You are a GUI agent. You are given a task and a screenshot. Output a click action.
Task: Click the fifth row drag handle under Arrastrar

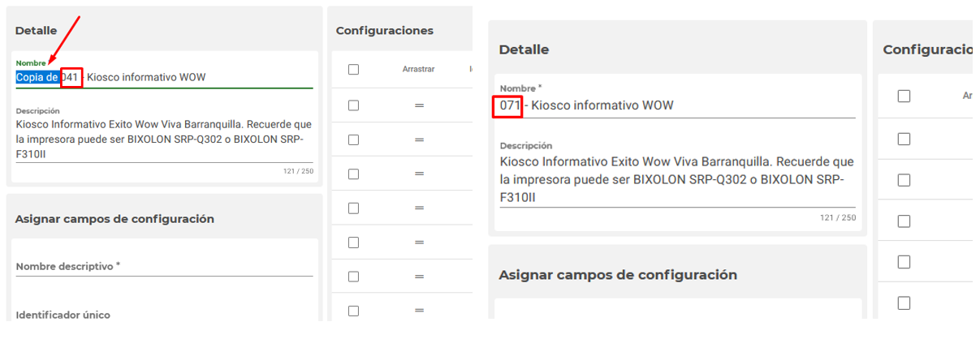pyautogui.click(x=420, y=242)
